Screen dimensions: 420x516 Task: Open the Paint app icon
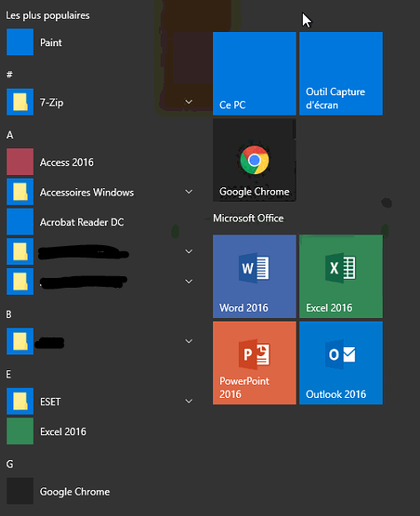(20, 42)
